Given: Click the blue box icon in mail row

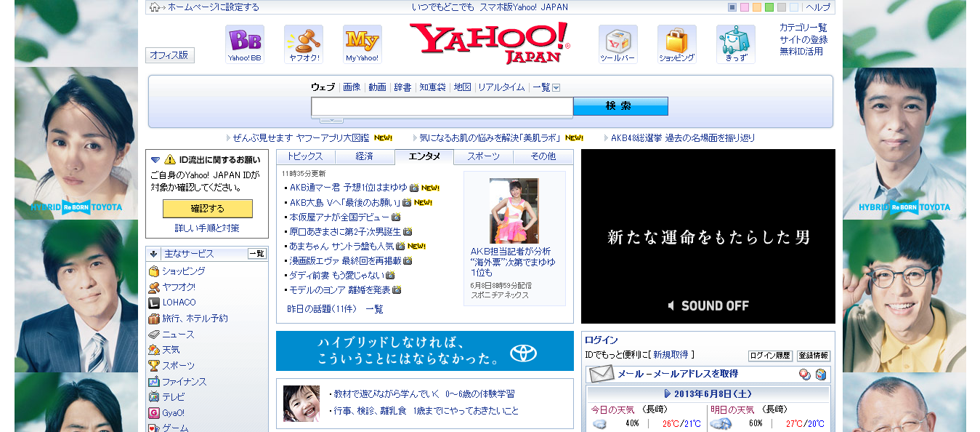Looking at the screenshot, I should [x=821, y=375].
